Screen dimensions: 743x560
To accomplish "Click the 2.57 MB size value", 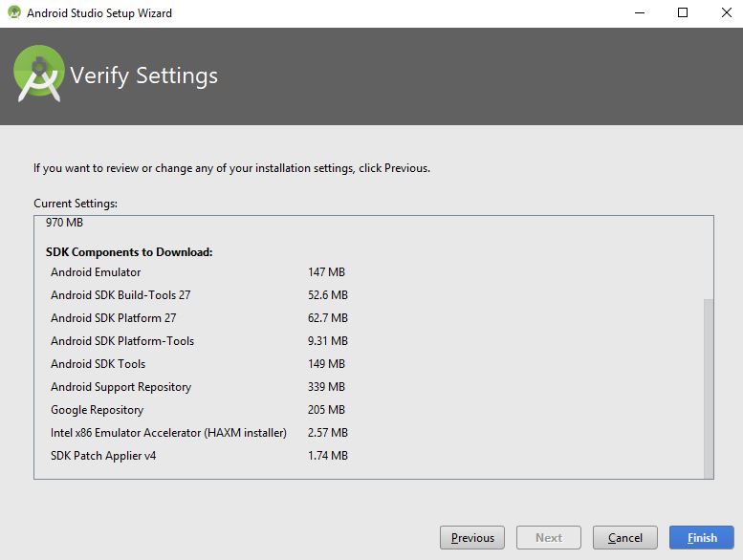I will click(328, 433).
